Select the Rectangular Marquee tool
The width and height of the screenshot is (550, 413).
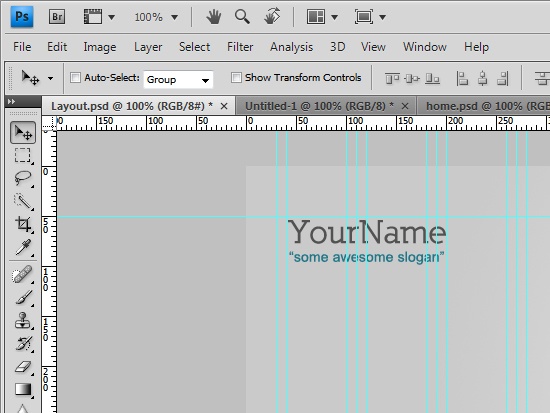[x=23, y=155]
